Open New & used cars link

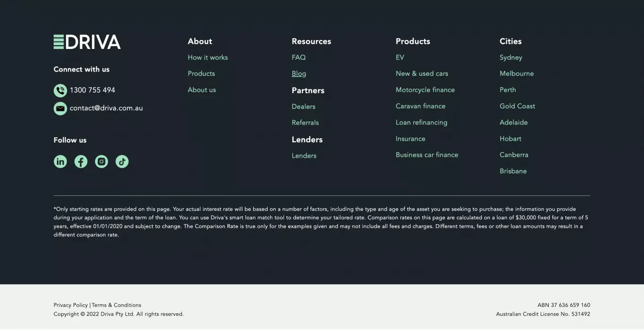(x=422, y=73)
